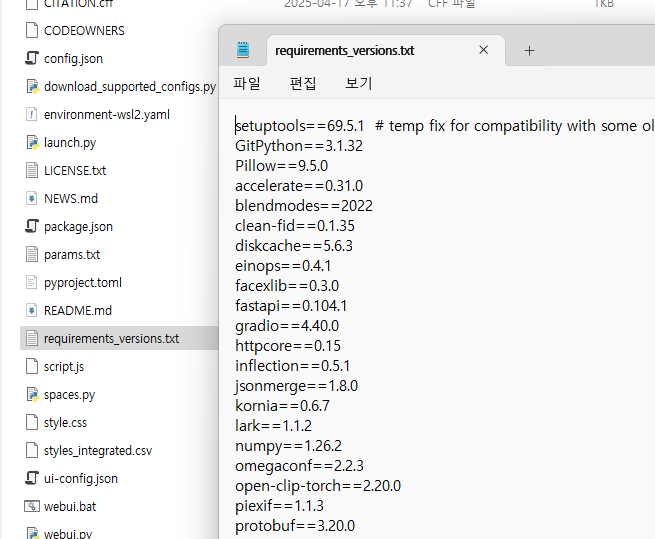Place cursor on GitPython==3.1.32 line
This screenshot has width=655, height=539.
pyautogui.click(x=299, y=146)
